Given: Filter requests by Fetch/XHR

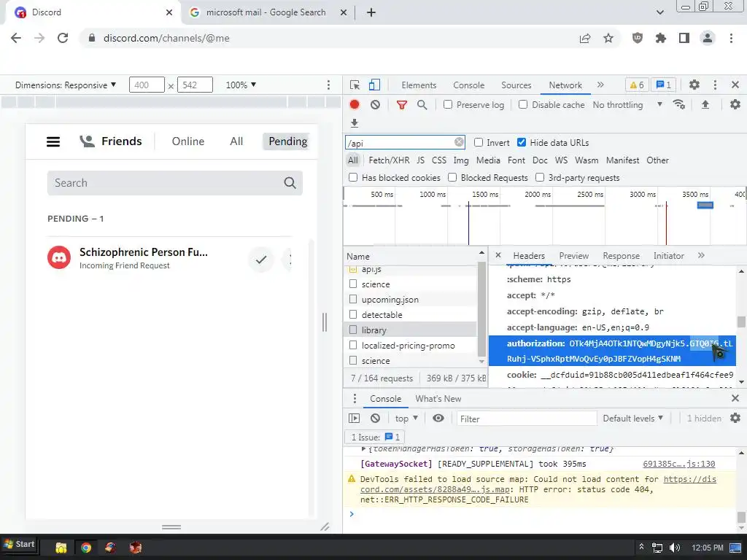Looking at the screenshot, I should pyautogui.click(x=389, y=160).
